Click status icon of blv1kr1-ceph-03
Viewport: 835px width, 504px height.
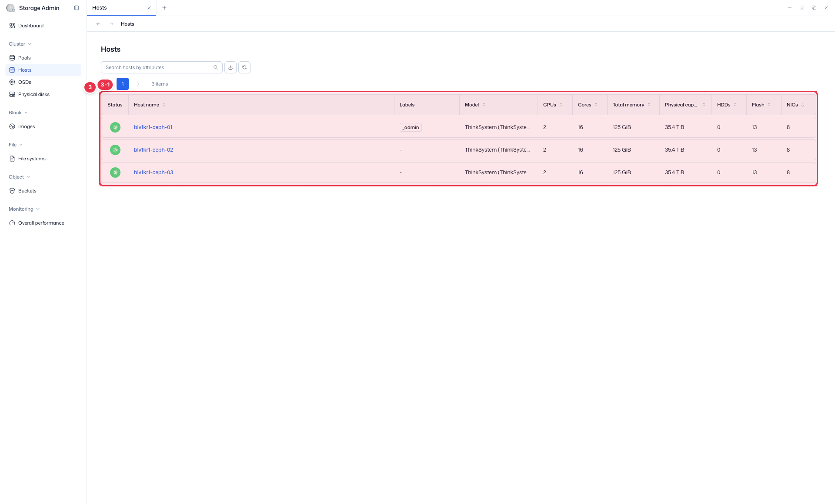pyautogui.click(x=115, y=172)
